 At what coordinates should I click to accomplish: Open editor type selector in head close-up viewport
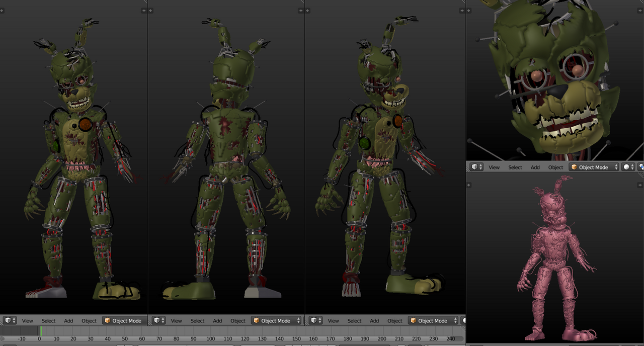476,167
